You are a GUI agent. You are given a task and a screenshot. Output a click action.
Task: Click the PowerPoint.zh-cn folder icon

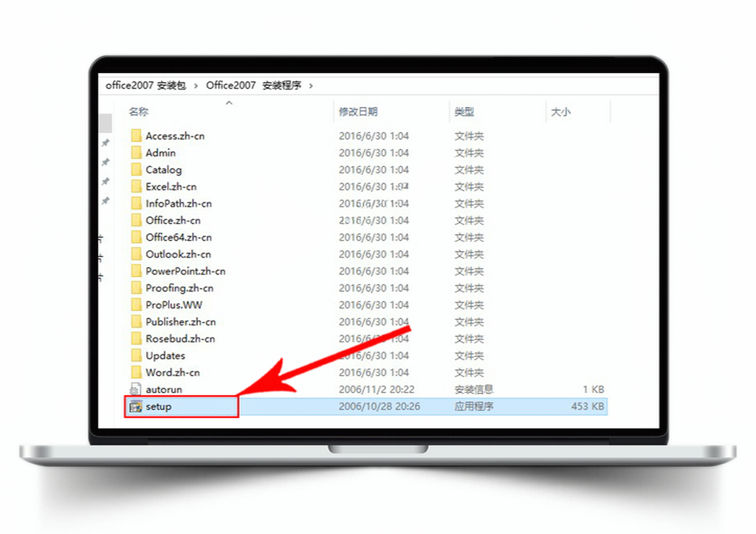point(136,271)
